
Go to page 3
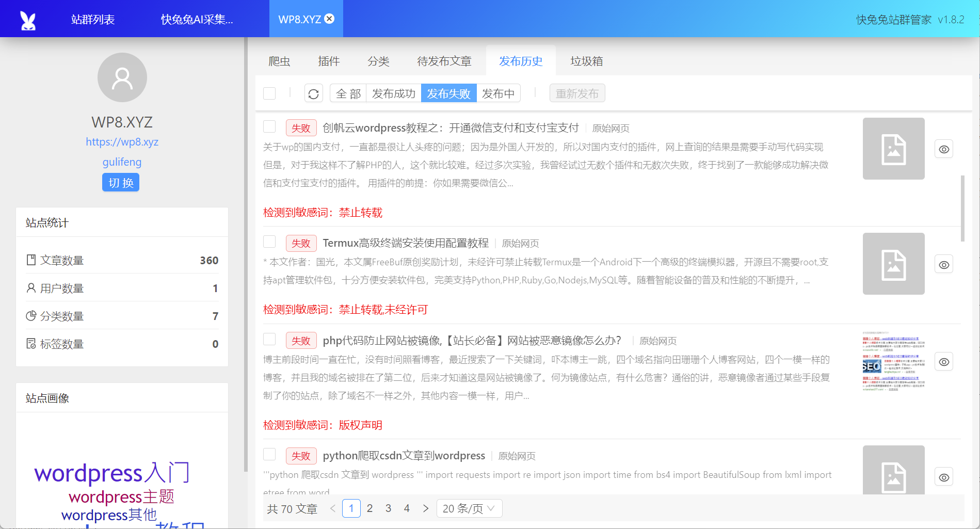[x=389, y=508]
